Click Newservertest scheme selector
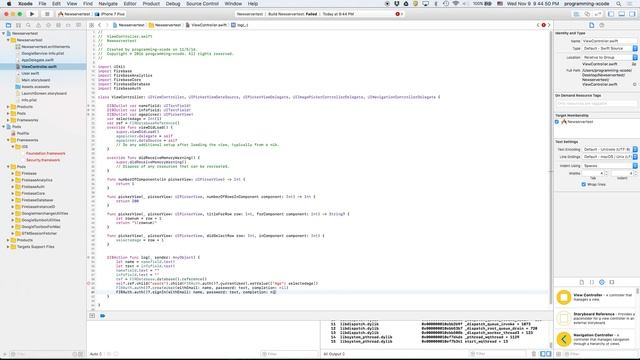Image resolution: width=640 pixels, height=360 pixels. (x=74, y=14)
